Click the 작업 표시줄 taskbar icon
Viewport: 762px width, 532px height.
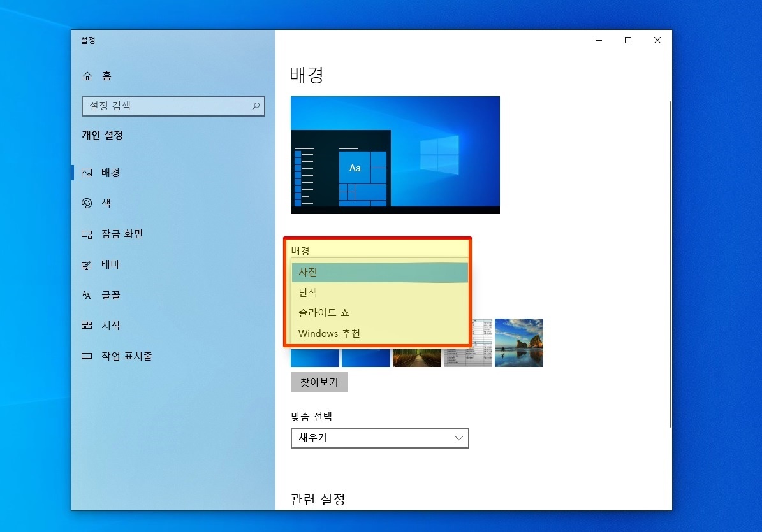(x=87, y=356)
